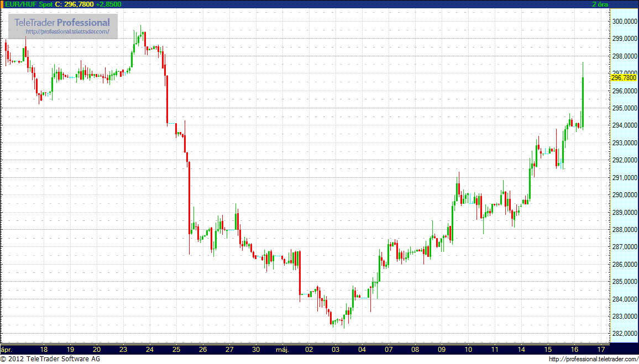Click the 'ápr.' month label on time axis
The height and width of the screenshot is (364, 639).
click(x=7, y=349)
